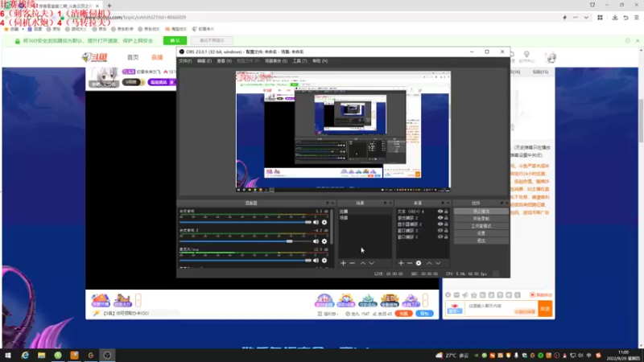Select the 比赛 scene in scenes list
644x362 pixels.
365,212
